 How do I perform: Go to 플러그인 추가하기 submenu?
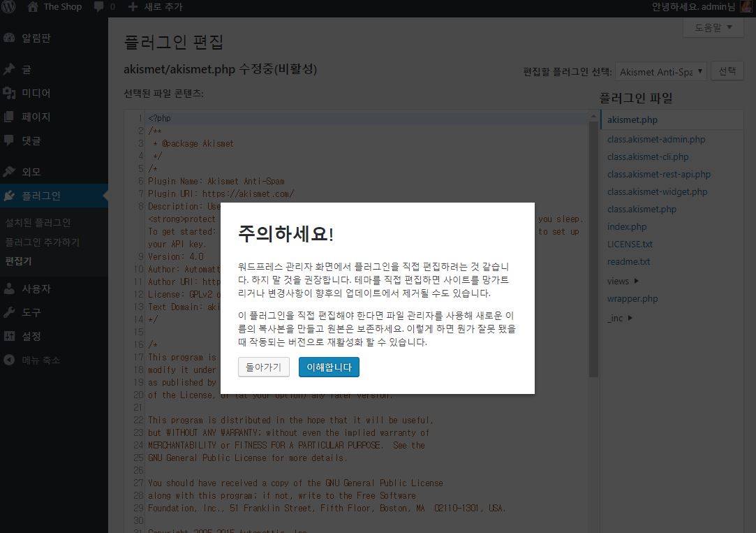[43, 242]
